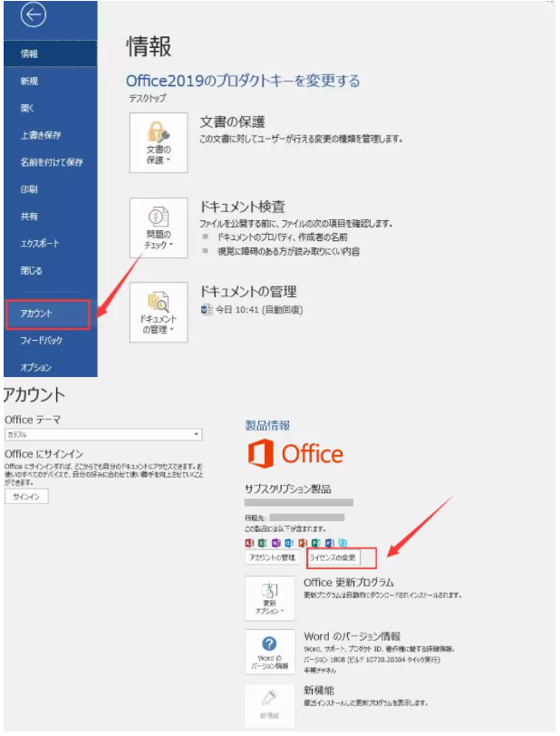Screen dimensions: 560x736
Task: Click the Word file icon beside 今日 10:41
Action: pyautogui.click(x=206, y=310)
